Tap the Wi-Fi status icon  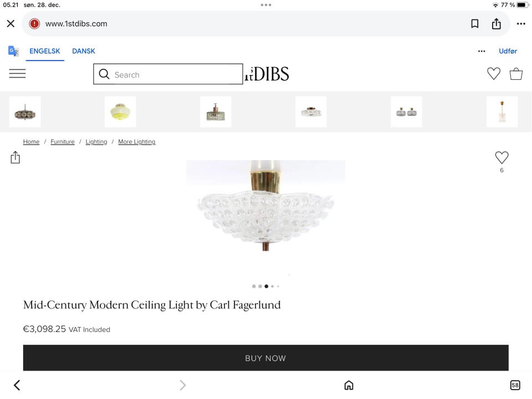pyautogui.click(x=495, y=5)
